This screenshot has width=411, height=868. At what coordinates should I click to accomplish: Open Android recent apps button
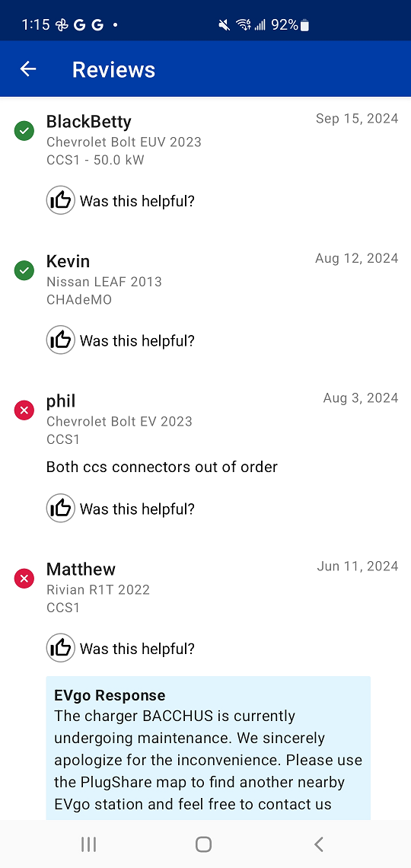[88, 844]
